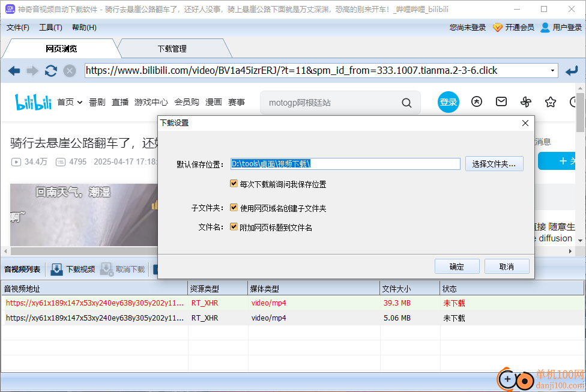Screen dimensions: 586x392
Task: Switch to the 网页浏览 tab
Action: [61, 49]
